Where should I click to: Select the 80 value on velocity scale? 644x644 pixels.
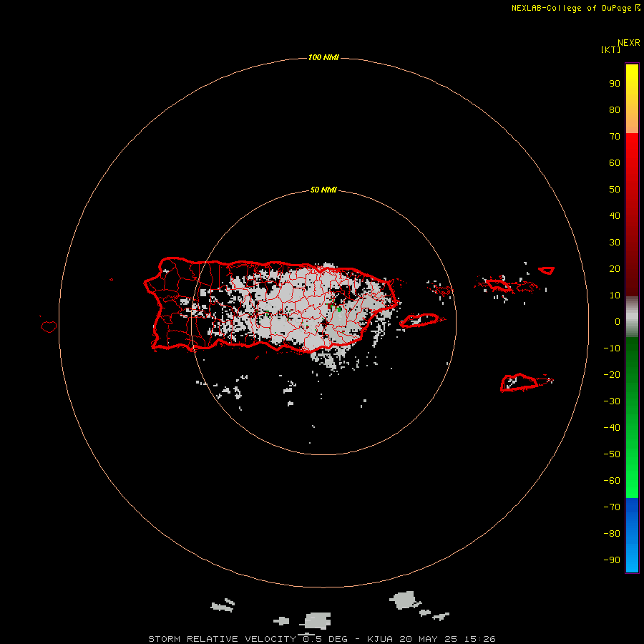click(615, 110)
